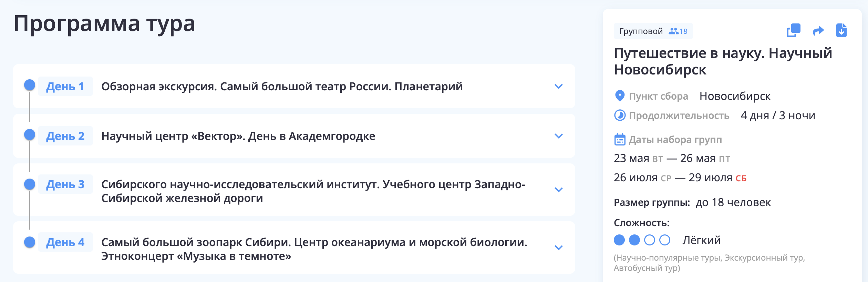Expand День 4 chevron arrow
This screenshot has height=282, width=868.
[x=559, y=248]
